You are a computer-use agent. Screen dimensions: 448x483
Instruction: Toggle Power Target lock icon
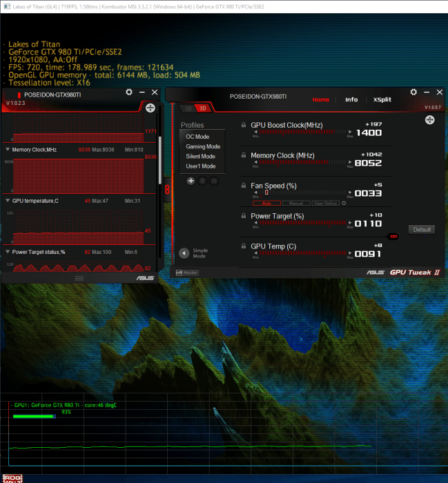pyautogui.click(x=244, y=215)
